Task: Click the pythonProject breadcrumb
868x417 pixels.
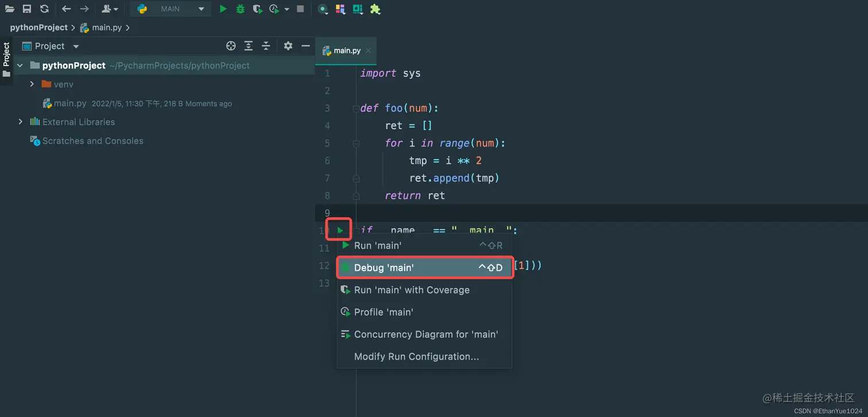Action: click(x=39, y=28)
